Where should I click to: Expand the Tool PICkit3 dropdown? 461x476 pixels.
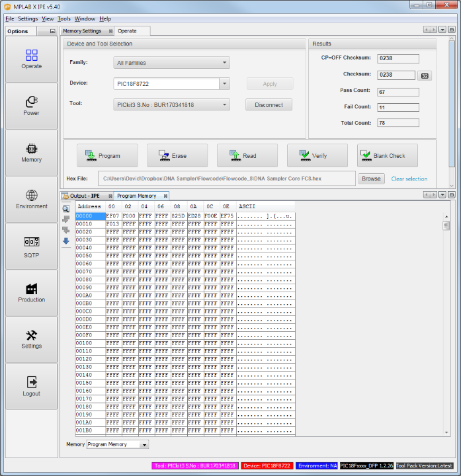[171, 104]
